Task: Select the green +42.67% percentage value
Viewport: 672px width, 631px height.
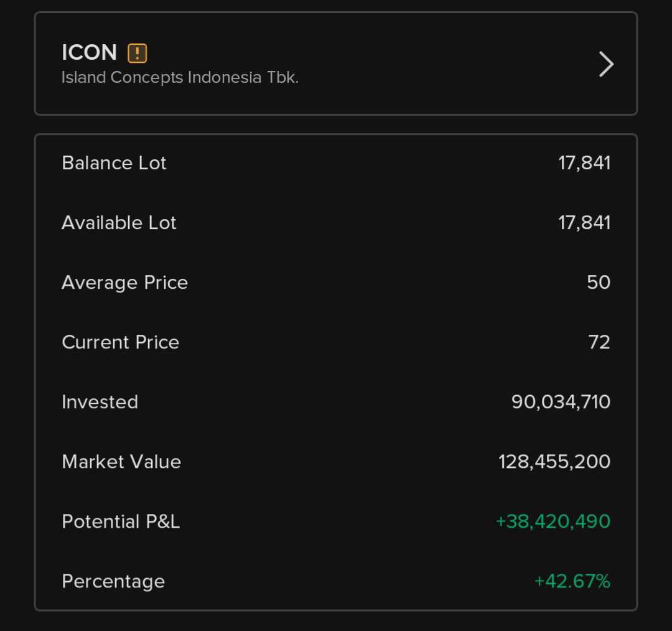Action: (x=572, y=581)
